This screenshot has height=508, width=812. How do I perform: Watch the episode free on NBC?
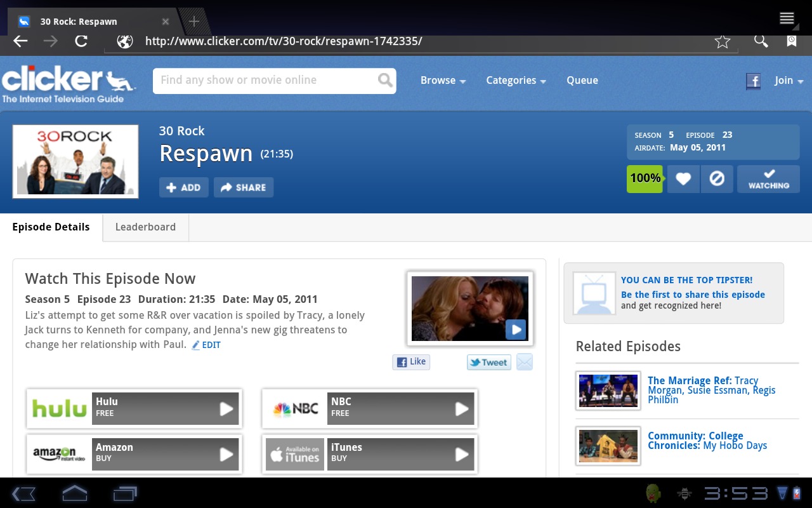(x=369, y=408)
